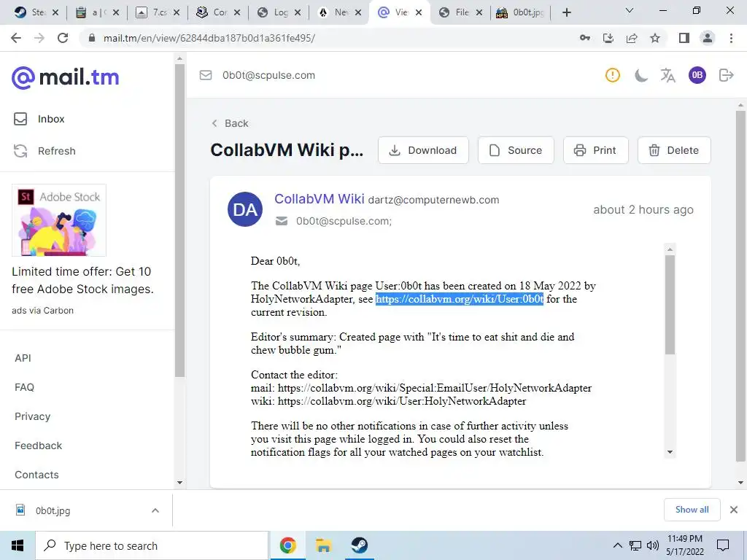Click the DA sender avatar
This screenshot has height=560, width=747.
tap(245, 209)
